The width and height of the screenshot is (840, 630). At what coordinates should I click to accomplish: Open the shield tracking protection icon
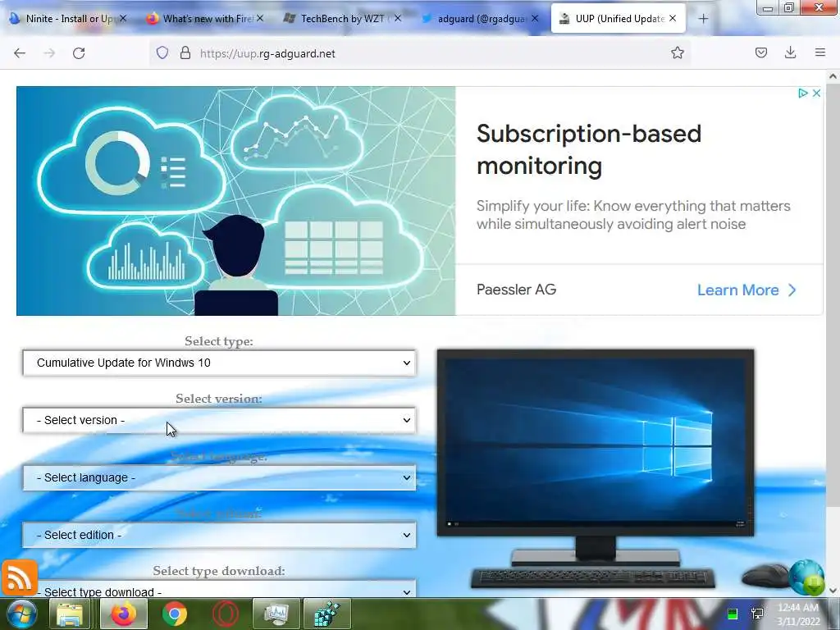(x=162, y=53)
